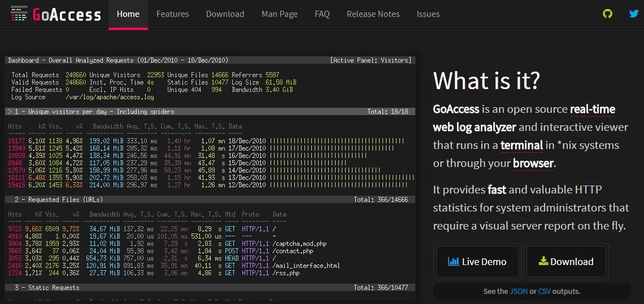Click the 'Total: 366/10477' label
This screenshot has height=304, width=644.
pyautogui.click(x=381, y=288)
